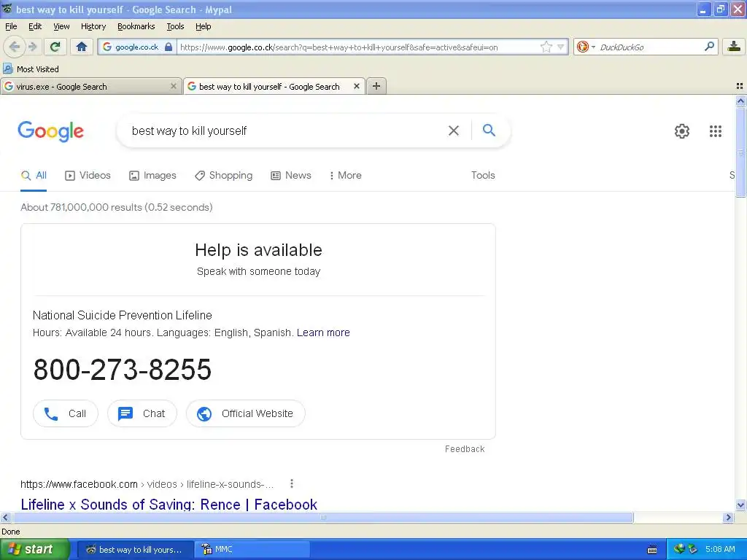The height and width of the screenshot is (560, 747).
Task: Click the Chat button for the lifeline
Action: [x=142, y=413]
